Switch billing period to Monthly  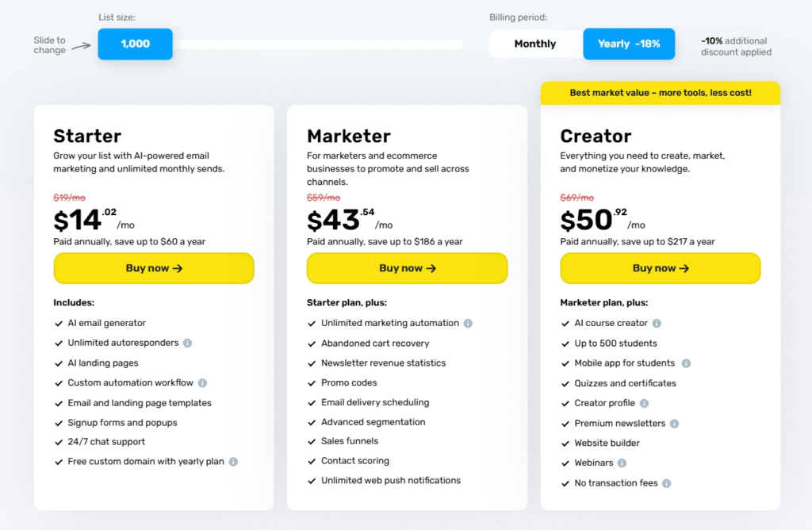pyautogui.click(x=535, y=44)
